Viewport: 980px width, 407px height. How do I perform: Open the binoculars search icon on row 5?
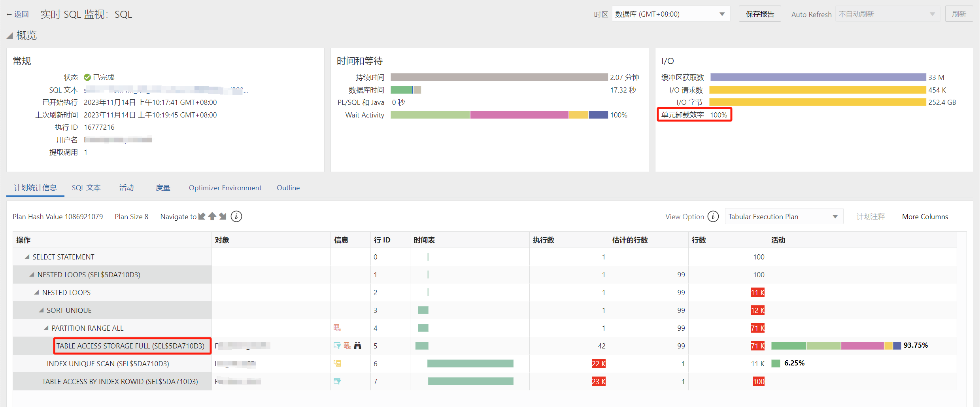point(358,345)
